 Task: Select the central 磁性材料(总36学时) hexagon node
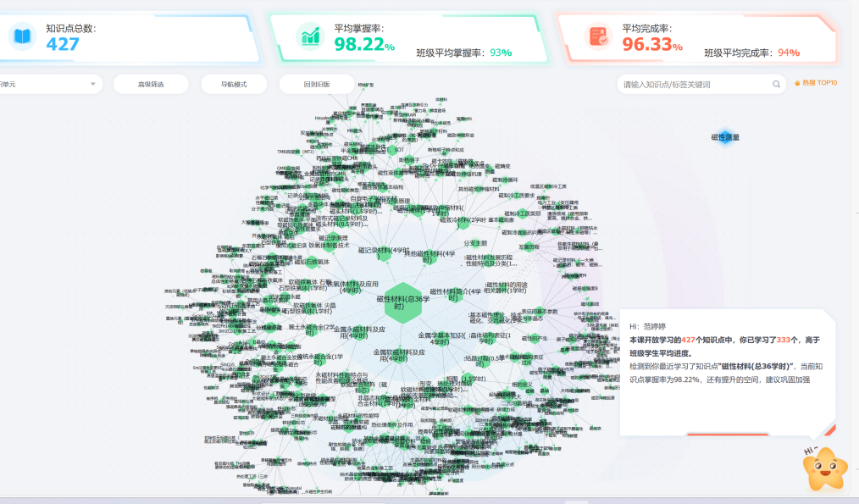(403, 303)
